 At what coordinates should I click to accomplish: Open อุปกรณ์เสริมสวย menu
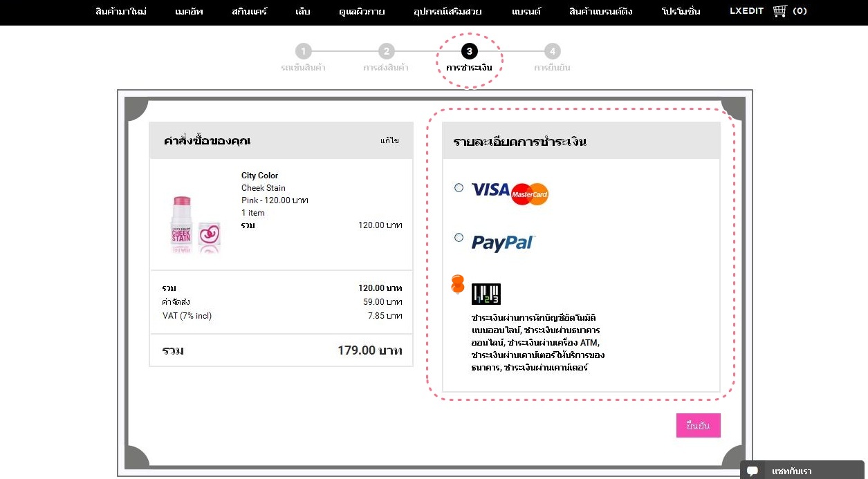pyautogui.click(x=447, y=12)
